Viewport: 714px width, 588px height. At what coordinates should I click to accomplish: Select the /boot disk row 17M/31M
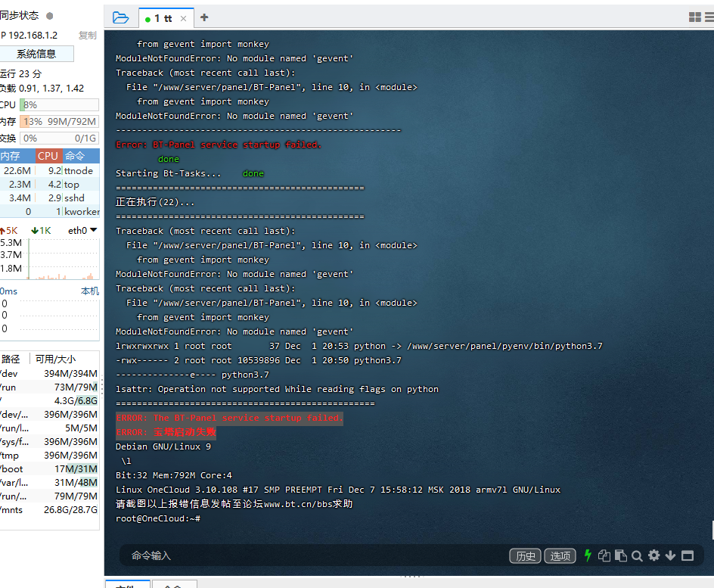[x=49, y=469]
